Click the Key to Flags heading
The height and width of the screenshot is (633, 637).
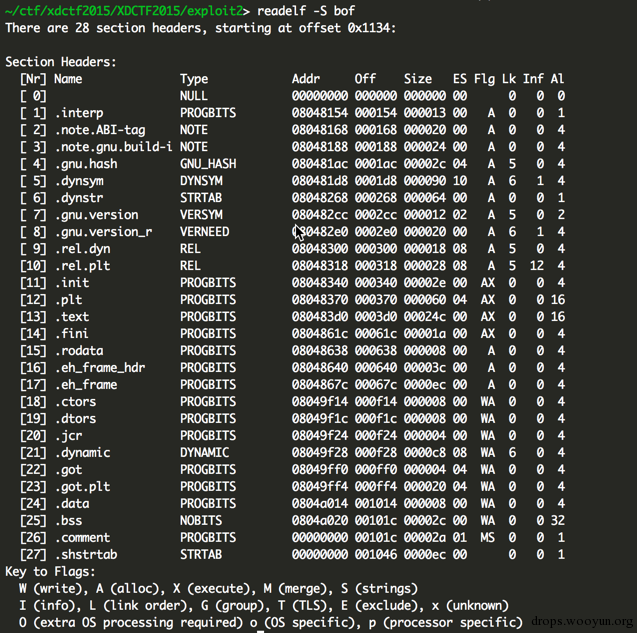click(50, 572)
